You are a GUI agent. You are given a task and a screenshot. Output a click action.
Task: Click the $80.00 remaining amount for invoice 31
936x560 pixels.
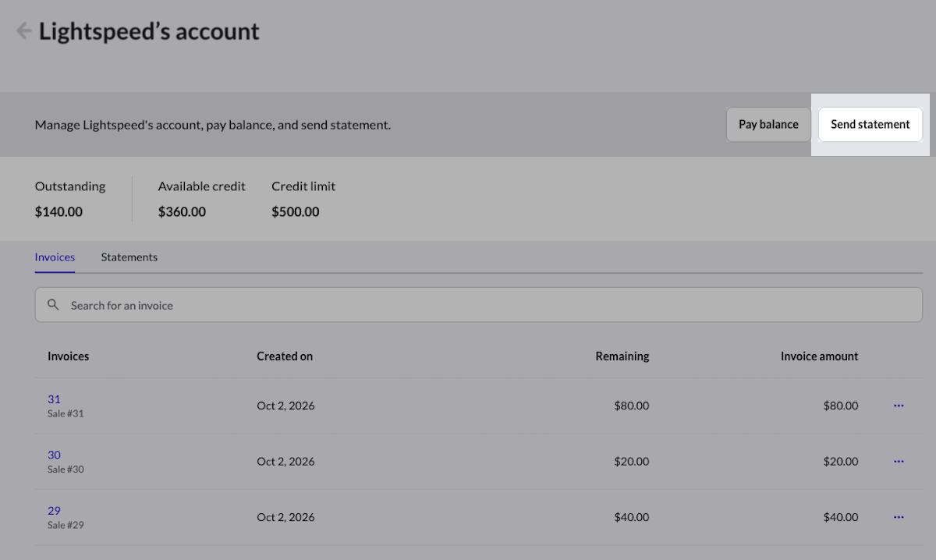pos(632,406)
